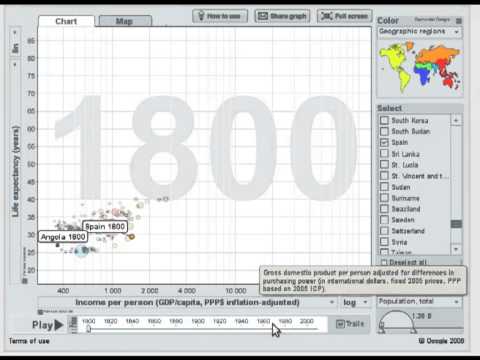Click the large light-blue bubble on chart
480x360 pixels.
81,251
